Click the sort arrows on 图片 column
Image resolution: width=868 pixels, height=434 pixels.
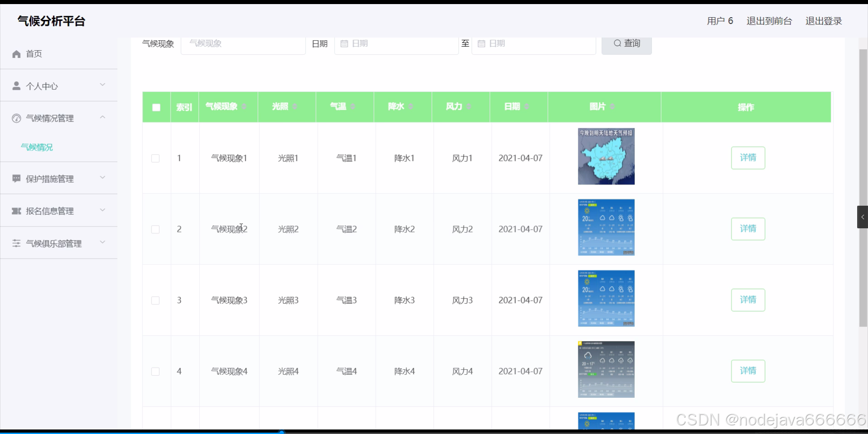click(x=612, y=107)
